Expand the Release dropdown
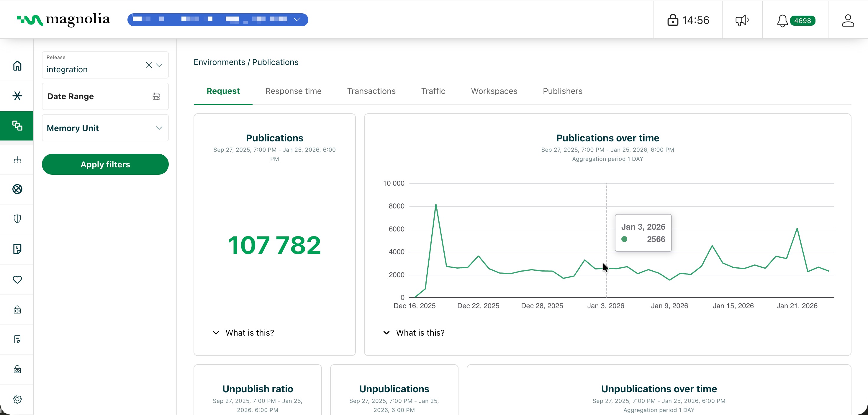 click(x=159, y=65)
